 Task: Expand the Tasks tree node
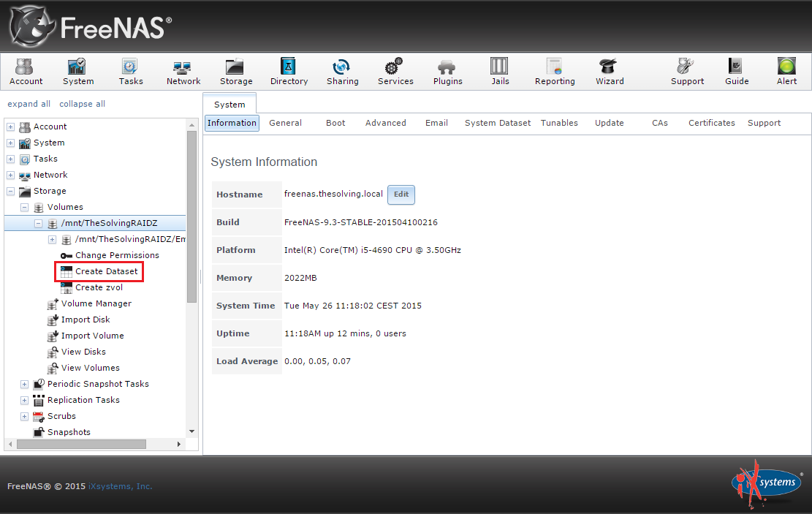coord(10,159)
